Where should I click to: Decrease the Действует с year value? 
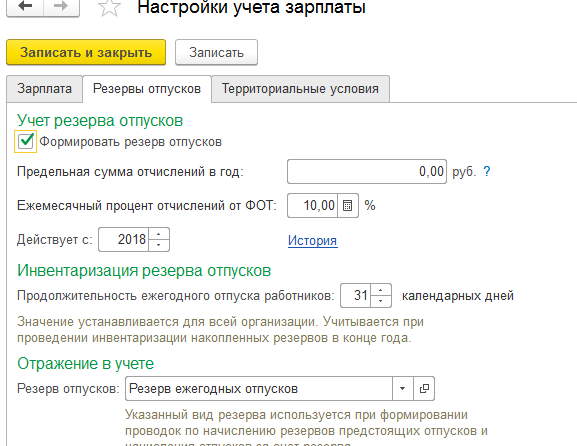[x=159, y=245]
